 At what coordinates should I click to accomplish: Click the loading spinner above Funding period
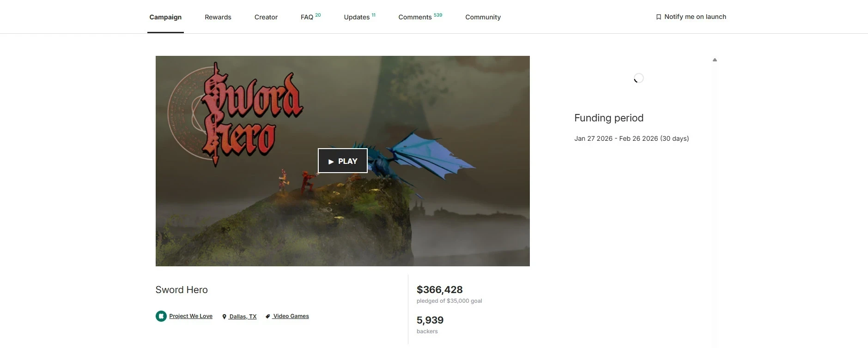[x=638, y=78]
